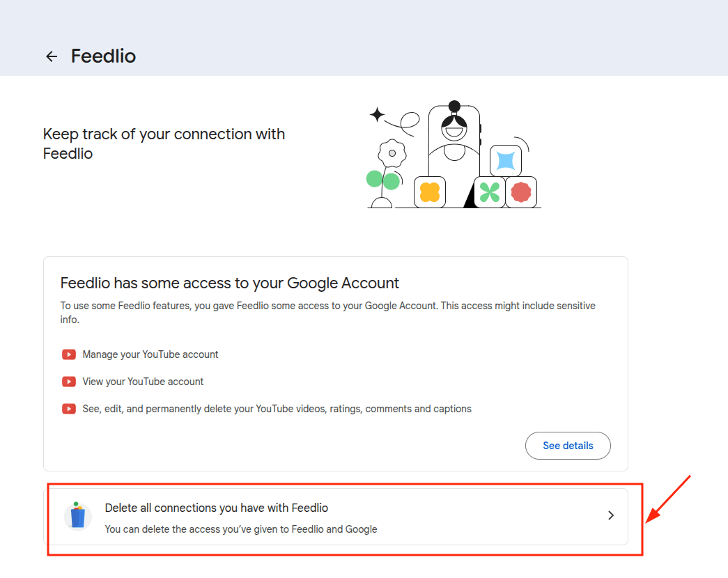Click the green clover block in the illustration
The height and width of the screenshot is (578, 728).
click(490, 192)
